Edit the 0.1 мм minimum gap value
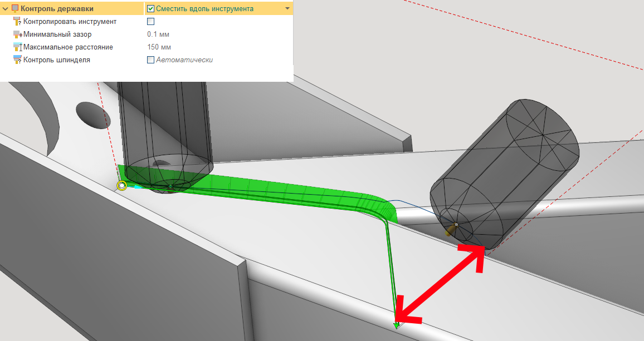 (x=158, y=34)
